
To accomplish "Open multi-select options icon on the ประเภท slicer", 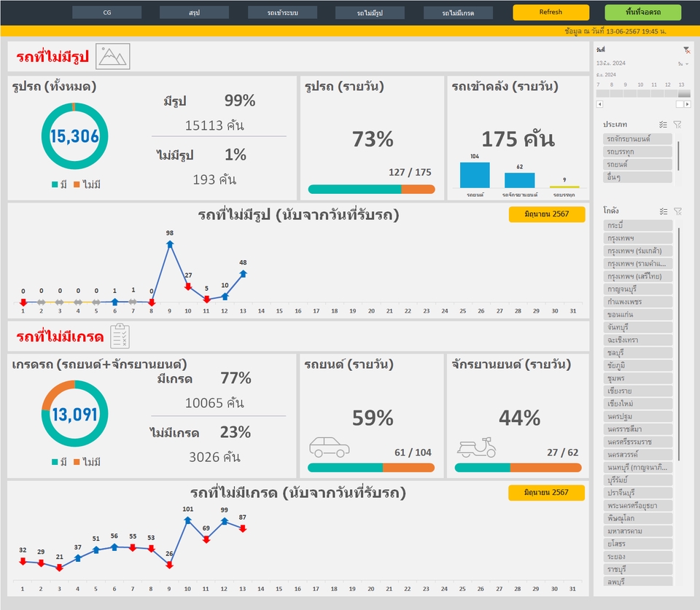I will pyautogui.click(x=662, y=124).
